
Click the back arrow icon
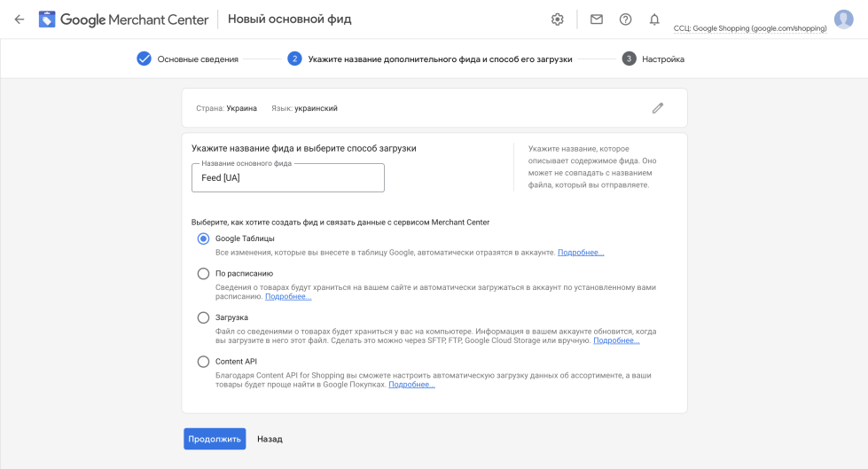point(20,20)
